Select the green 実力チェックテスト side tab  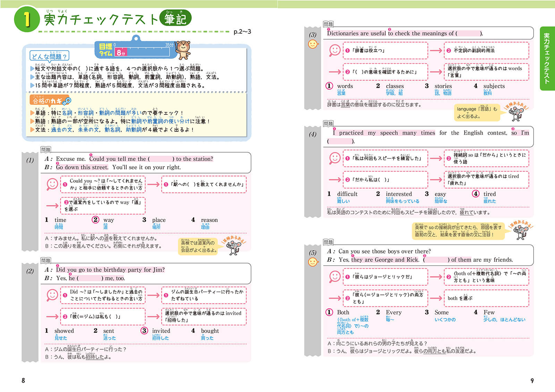point(547,58)
